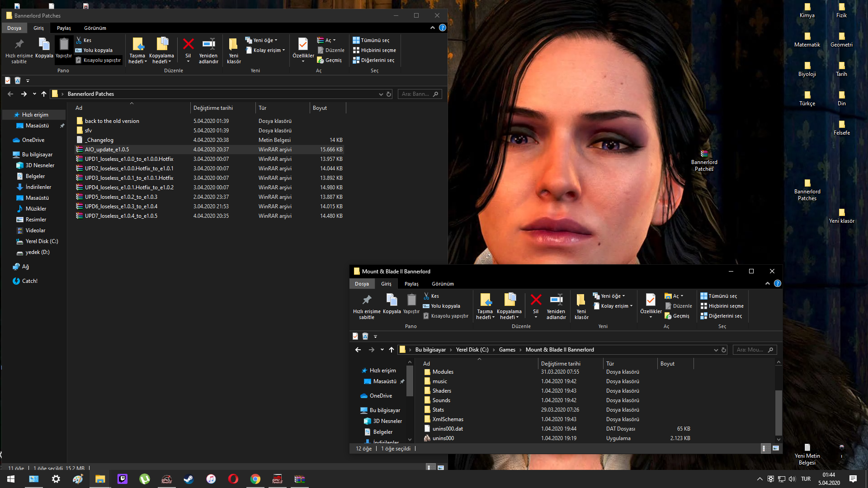Click Games in the Mount & Blade II address bar
868x488 pixels.
coord(507,350)
